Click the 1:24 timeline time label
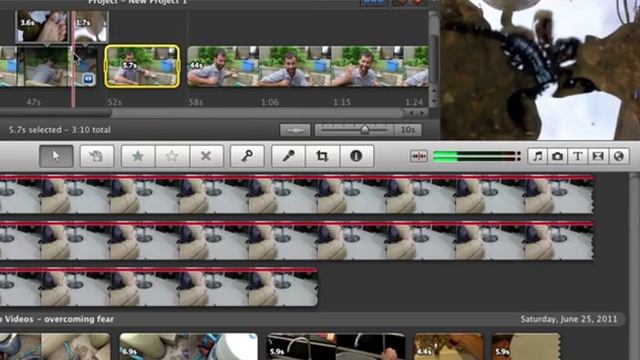 coord(414,102)
